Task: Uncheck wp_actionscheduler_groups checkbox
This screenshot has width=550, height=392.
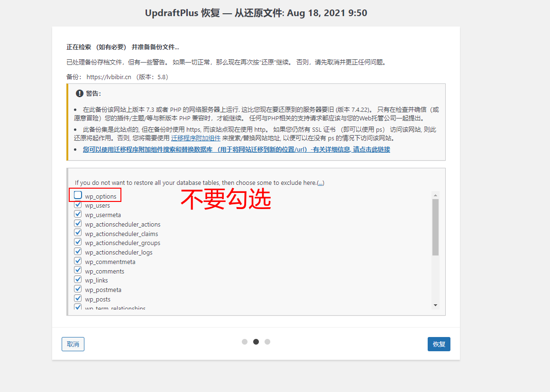Action: point(78,242)
